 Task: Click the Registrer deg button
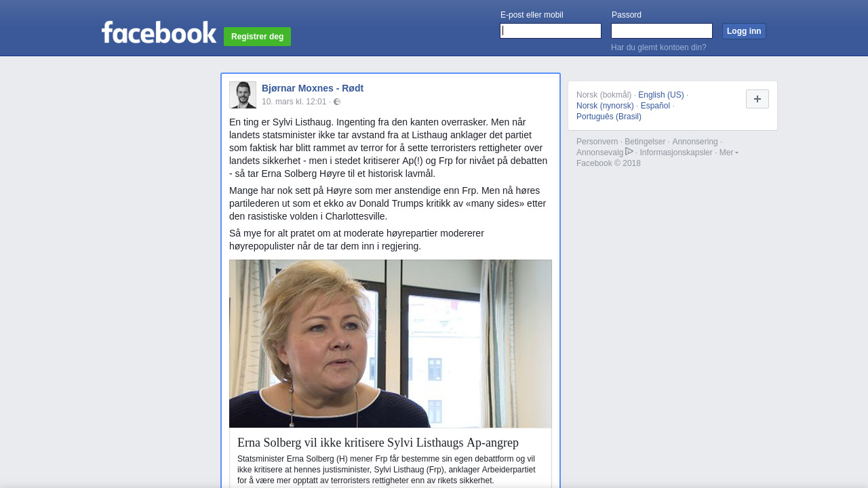pyautogui.click(x=257, y=37)
